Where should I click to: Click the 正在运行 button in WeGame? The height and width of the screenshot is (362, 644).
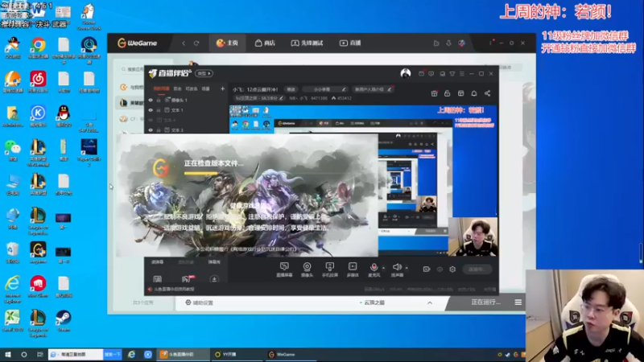tap(486, 302)
